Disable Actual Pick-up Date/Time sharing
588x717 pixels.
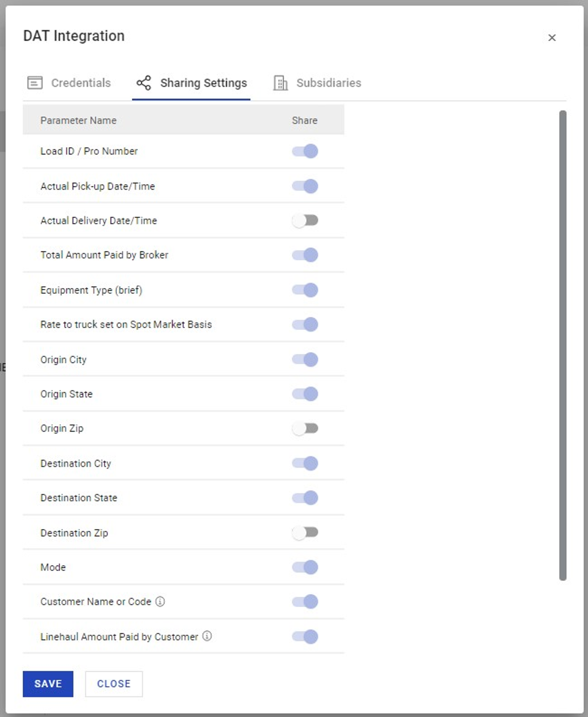[x=305, y=186]
